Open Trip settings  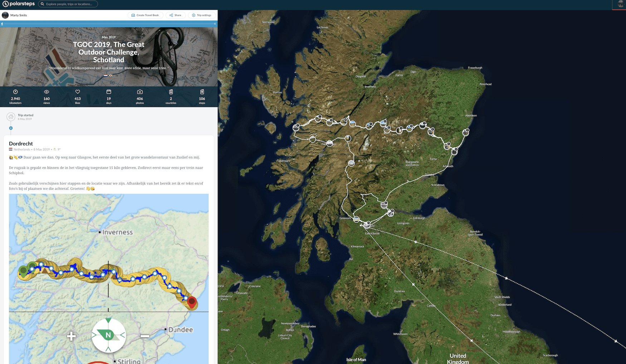point(202,15)
